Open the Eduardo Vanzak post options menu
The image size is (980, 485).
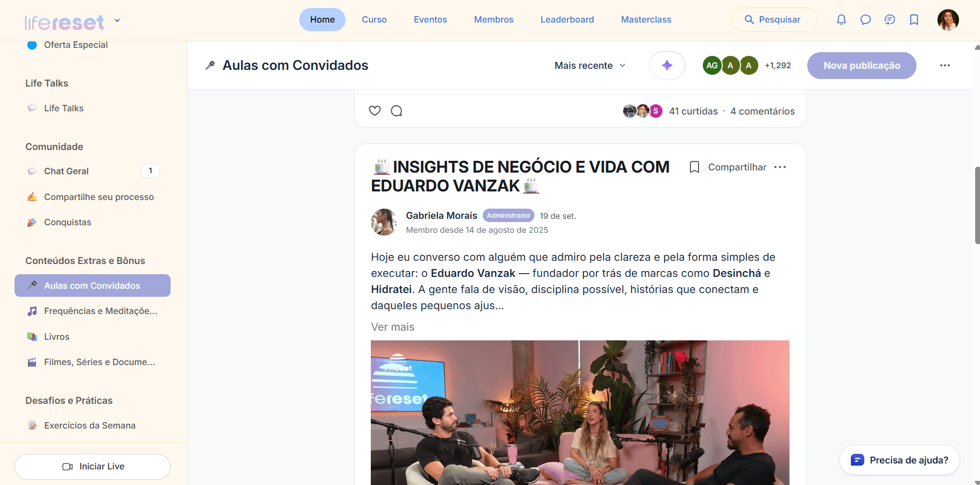(780, 167)
